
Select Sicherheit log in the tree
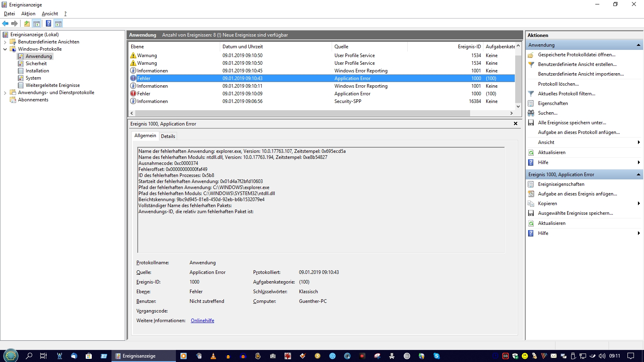36,64
